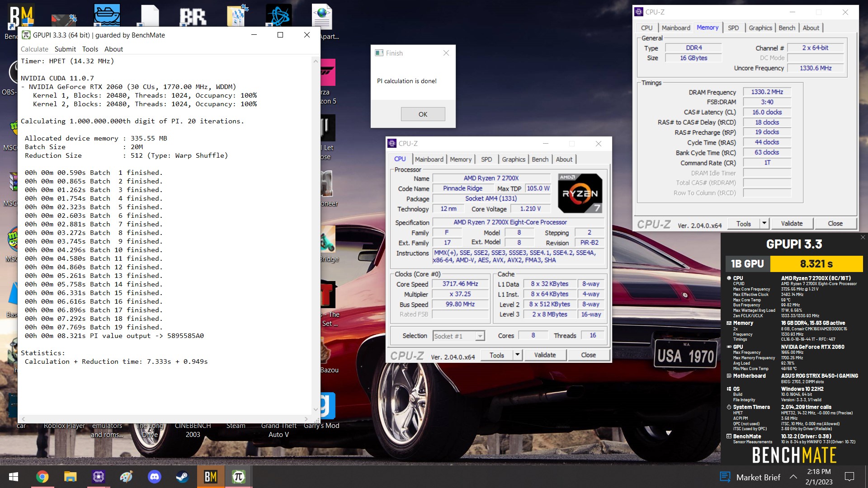Screen dimensions: 868x488
Task: Open About tab in lower CPU-Z
Action: (564, 160)
